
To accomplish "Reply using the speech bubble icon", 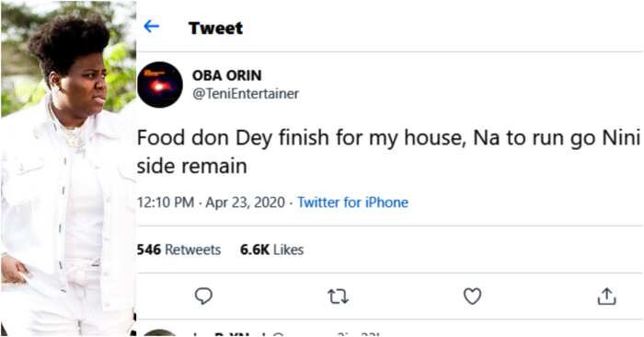I will coord(203,296).
